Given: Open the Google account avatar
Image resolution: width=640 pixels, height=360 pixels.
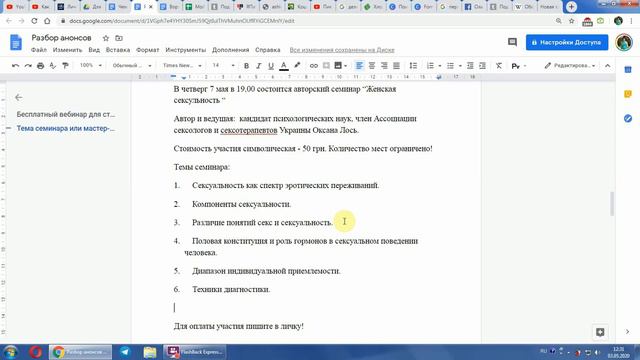Looking at the screenshot, I should 624,42.
